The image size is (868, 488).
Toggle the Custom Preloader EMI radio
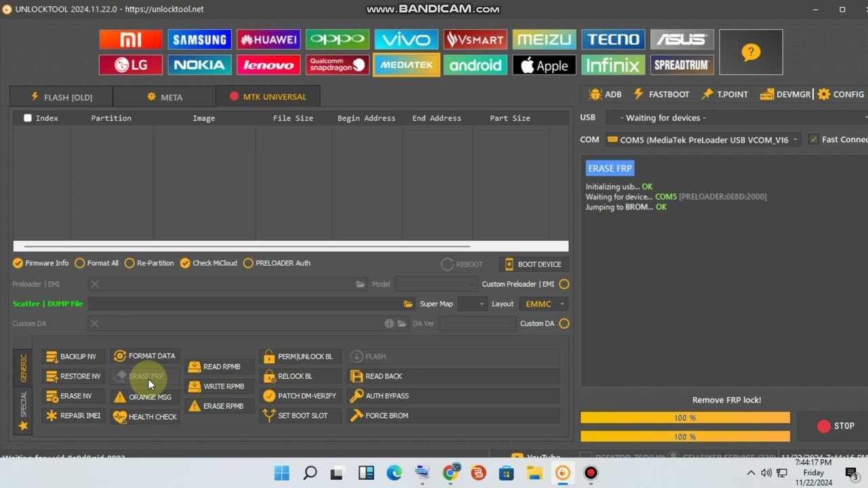pyautogui.click(x=564, y=284)
